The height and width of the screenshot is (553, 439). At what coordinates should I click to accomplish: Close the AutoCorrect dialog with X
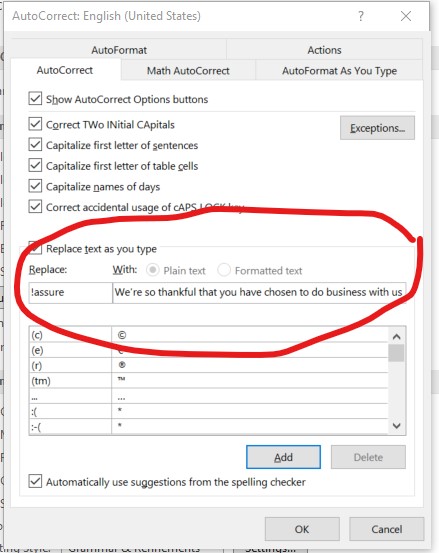point(406,16)
